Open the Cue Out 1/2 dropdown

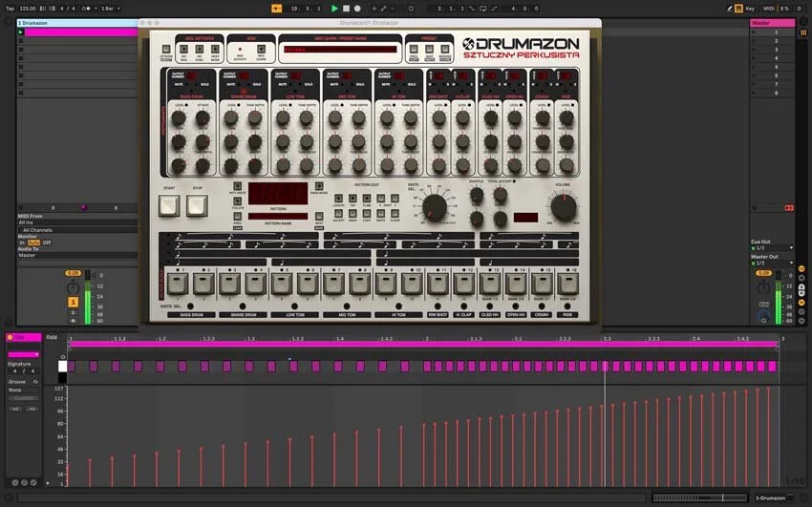click(x=772, y=248)
